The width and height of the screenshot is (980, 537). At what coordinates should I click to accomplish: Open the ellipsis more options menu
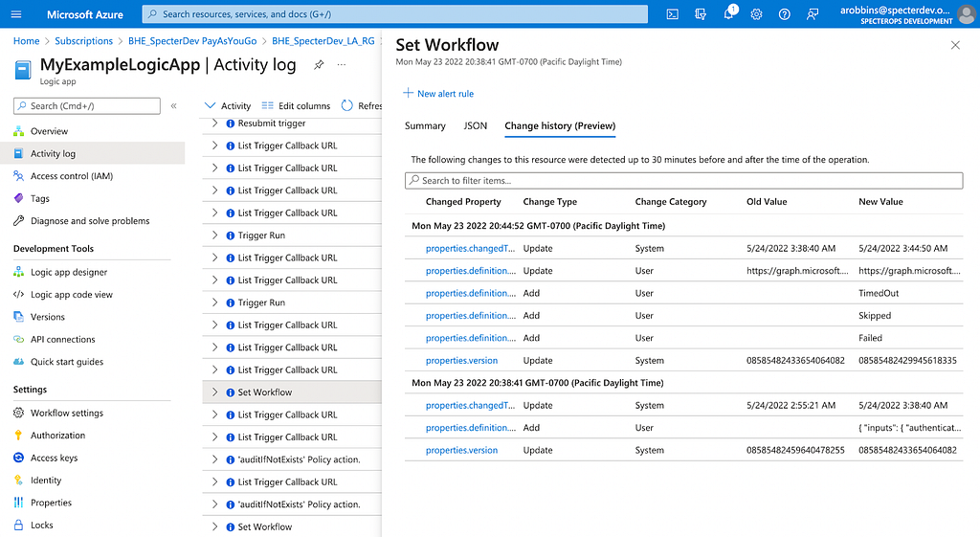pyautogui.click(x=342, y=64)
